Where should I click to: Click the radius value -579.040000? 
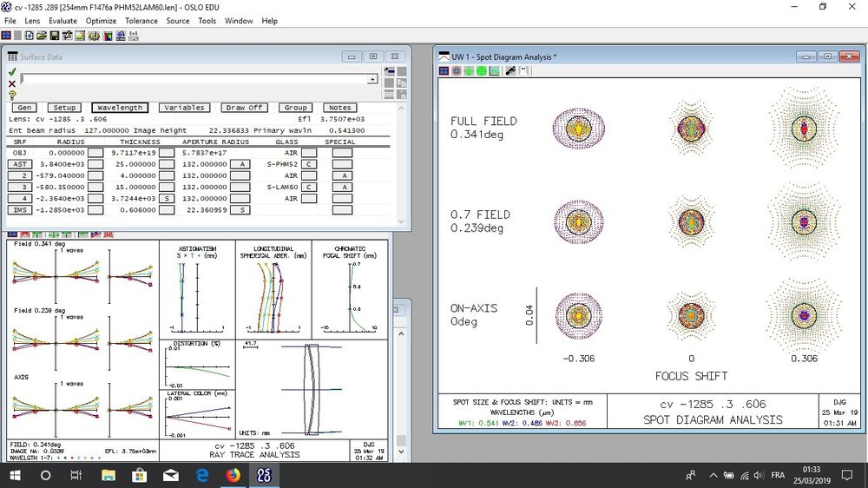tap(59, 175)
